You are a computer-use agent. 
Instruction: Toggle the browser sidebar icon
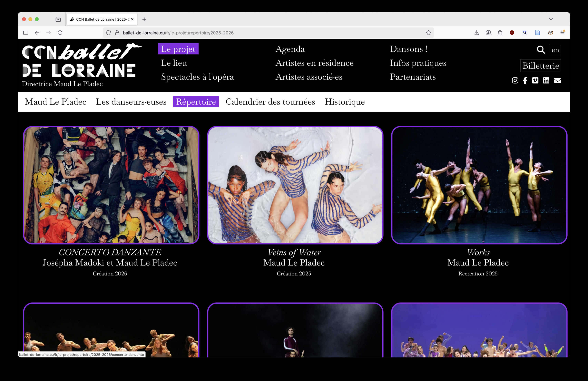(x=25, y=33)
